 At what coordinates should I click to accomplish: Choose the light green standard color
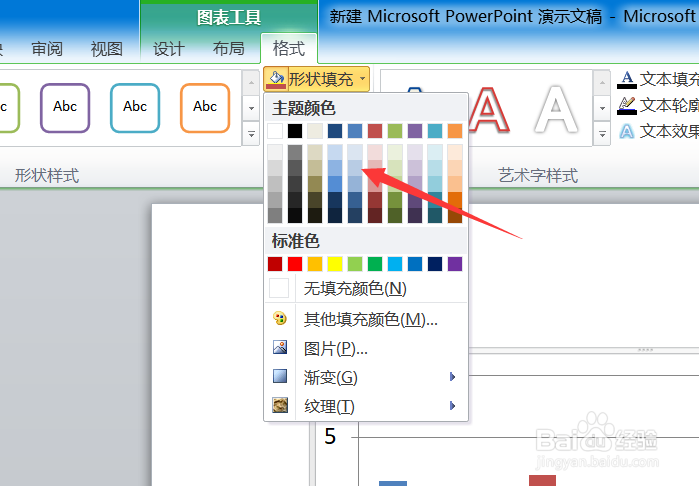coord(355,264)
